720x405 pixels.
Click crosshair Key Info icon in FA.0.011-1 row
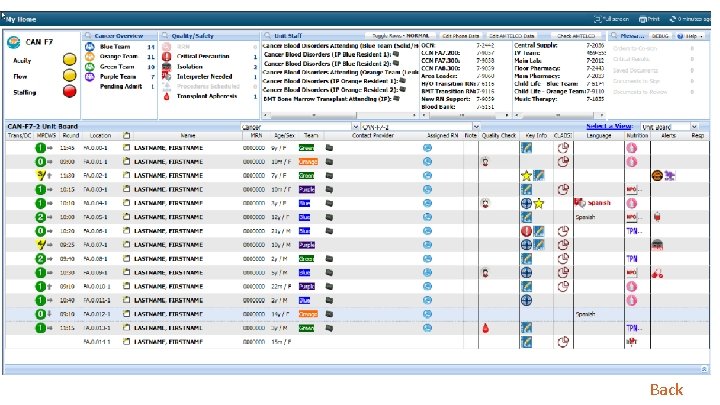coord(526,300)
